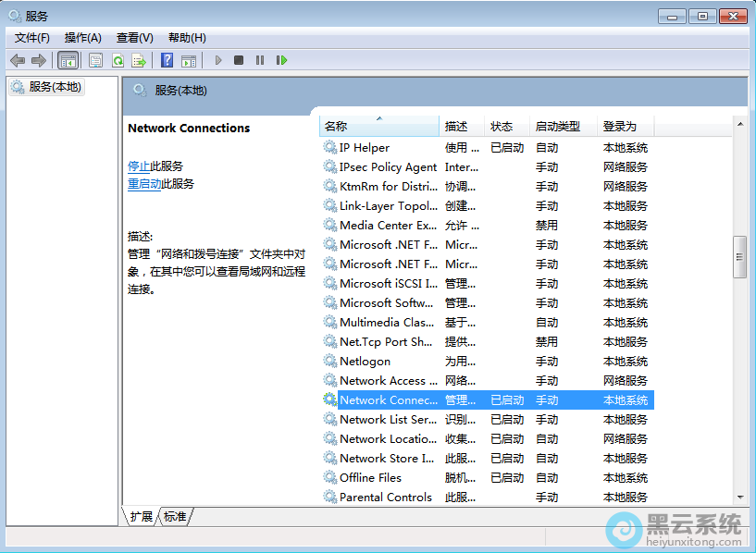Select the Network Store I... gear icon
756x553 pixels.
(x=329, y=458)
